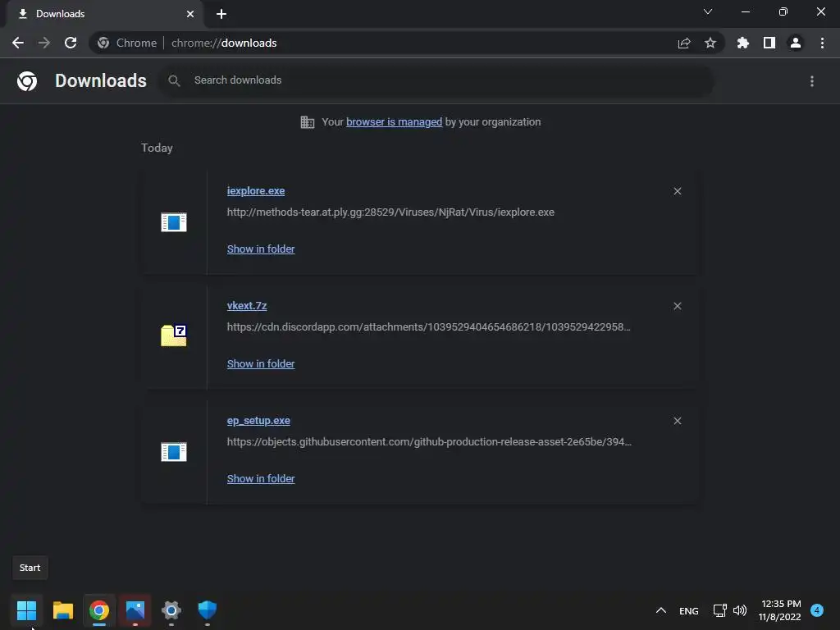This screenshot has height=630, width=840.
Task: Open the iexplore.exe file link
Action: 256,190
